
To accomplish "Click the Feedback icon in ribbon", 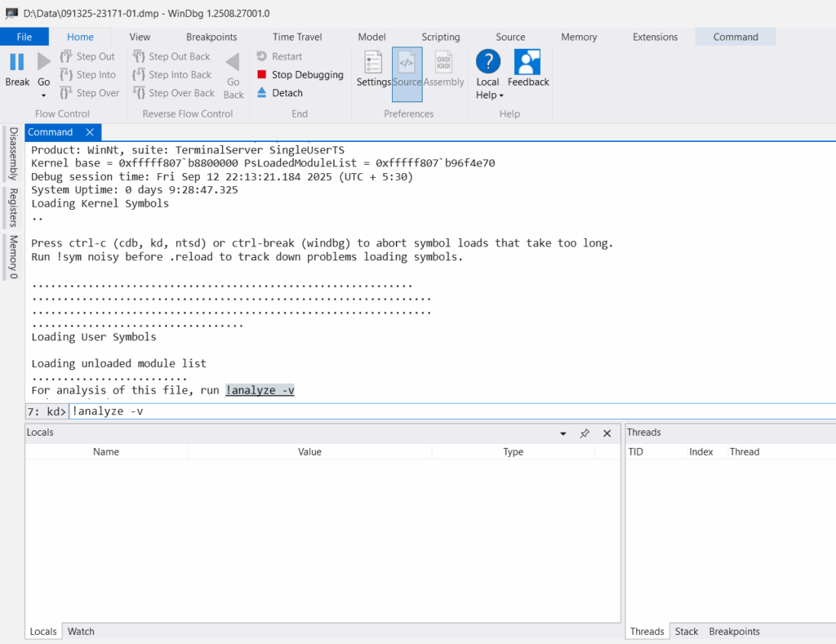I will pyautogui.click(x=527, y=63).
